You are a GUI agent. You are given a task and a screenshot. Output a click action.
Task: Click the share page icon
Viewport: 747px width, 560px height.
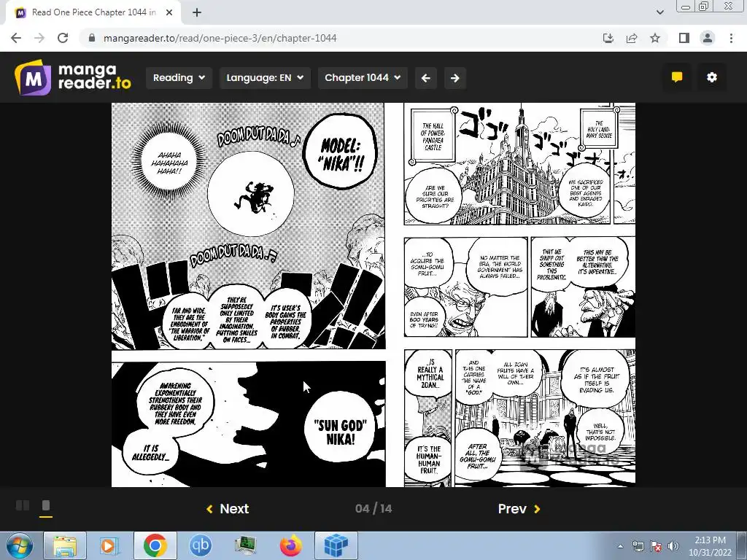click(x=632, y=38)
